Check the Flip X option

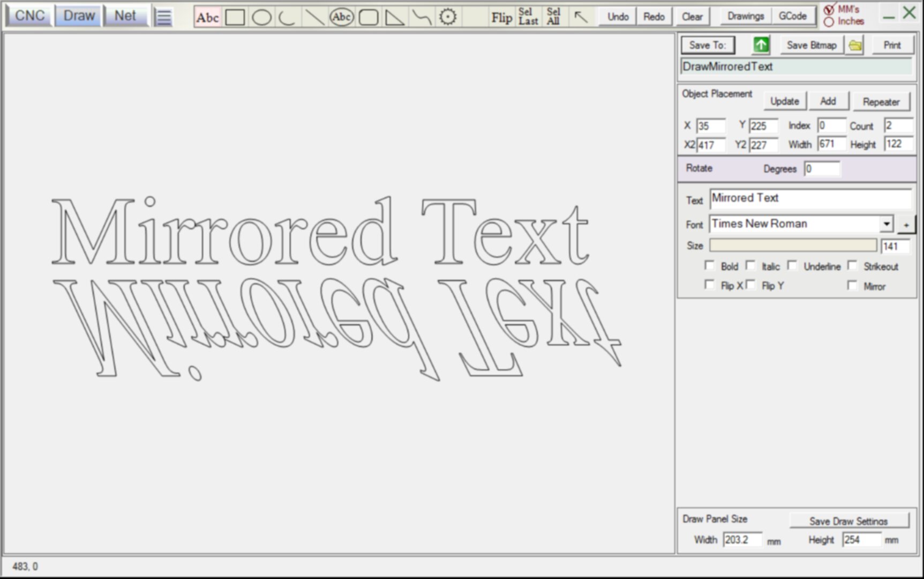(709, 285)
